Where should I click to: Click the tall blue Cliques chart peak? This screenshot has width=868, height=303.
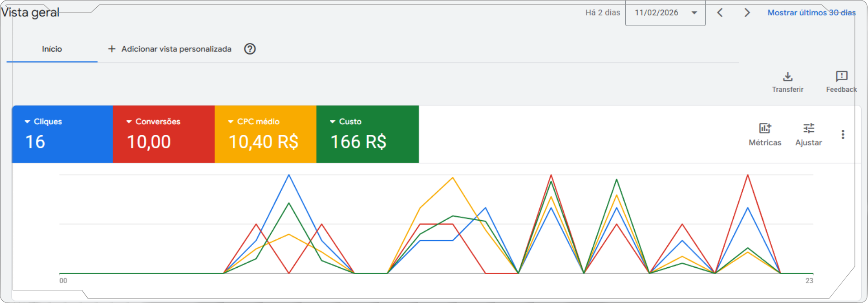[x=289, y=175]
